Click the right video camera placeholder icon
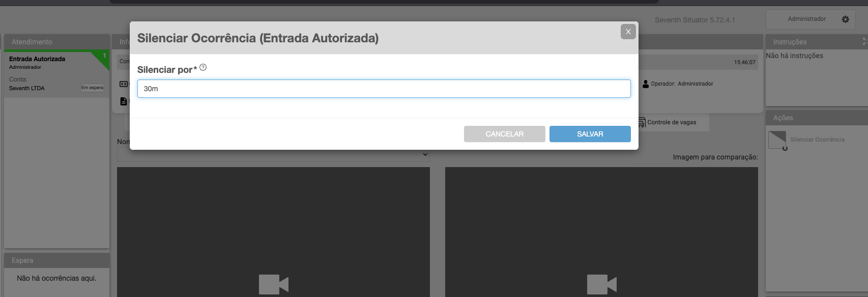The height and width of the screenshot is (297, 868). [601, 284]
